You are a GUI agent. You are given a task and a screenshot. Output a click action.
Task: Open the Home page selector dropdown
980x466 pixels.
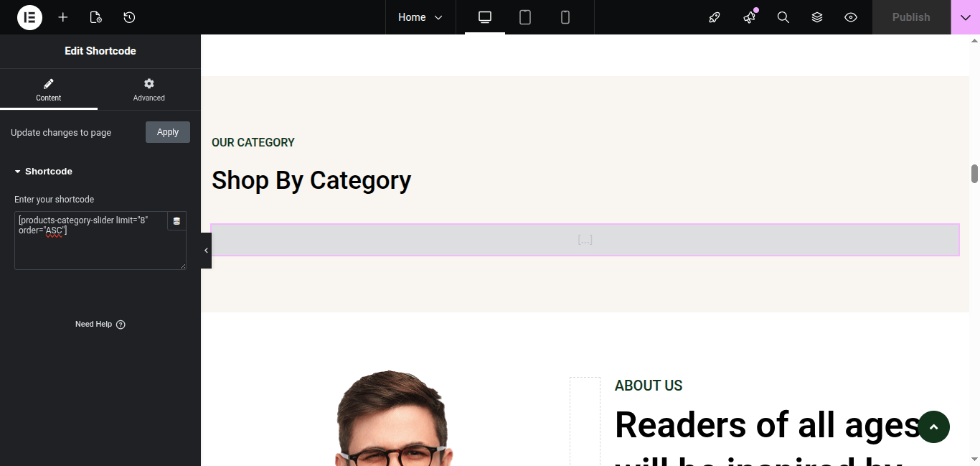pyautogui.click(x=420, y=17)
